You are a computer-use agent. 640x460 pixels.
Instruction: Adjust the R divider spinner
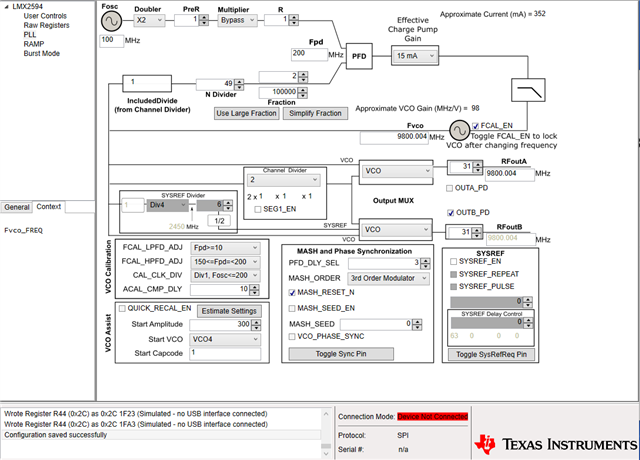point(294,20)
